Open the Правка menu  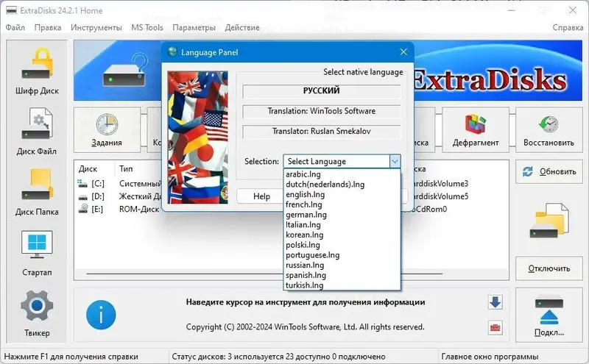coord(48,27)
